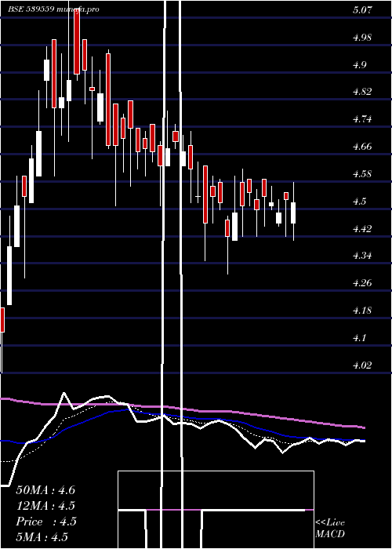Click the 4.02 price axis label

[x=361, y=365]
